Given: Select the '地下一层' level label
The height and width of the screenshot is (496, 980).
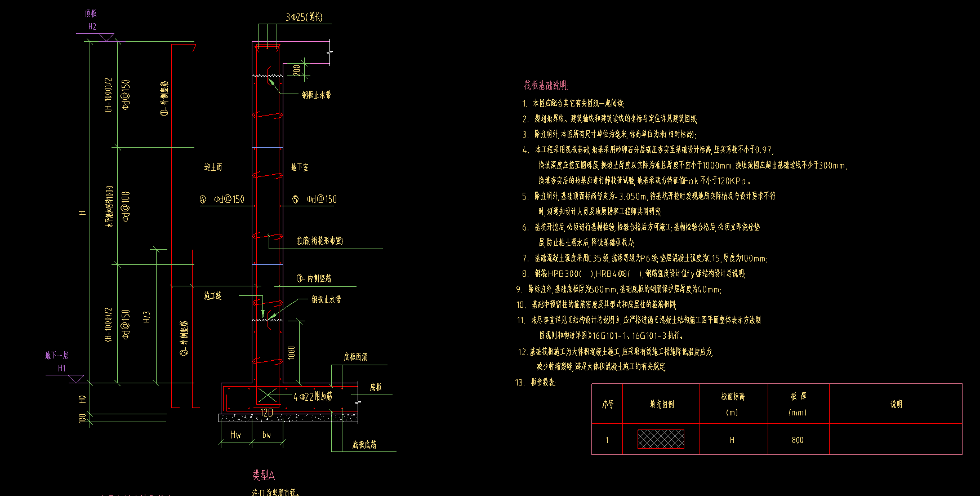Looking at the screenshot, I should (57, 356).
